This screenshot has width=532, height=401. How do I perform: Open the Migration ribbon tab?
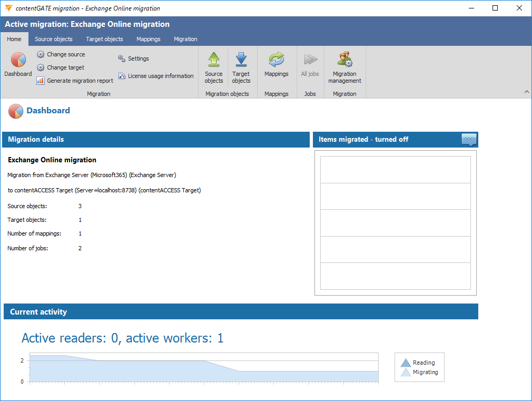185,39
